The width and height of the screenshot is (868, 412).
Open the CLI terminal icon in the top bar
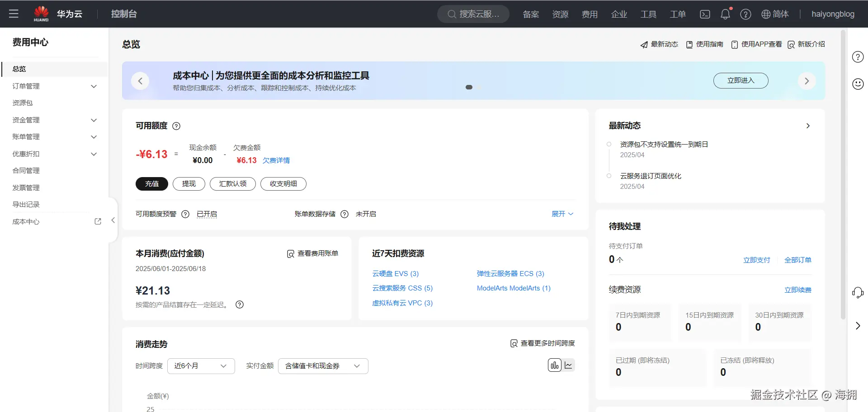(704, 14)
